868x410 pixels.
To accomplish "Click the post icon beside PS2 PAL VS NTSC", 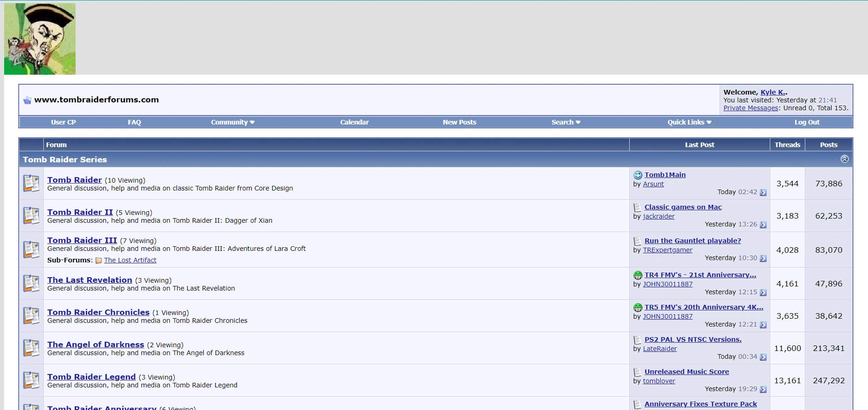I will [638, 340].
